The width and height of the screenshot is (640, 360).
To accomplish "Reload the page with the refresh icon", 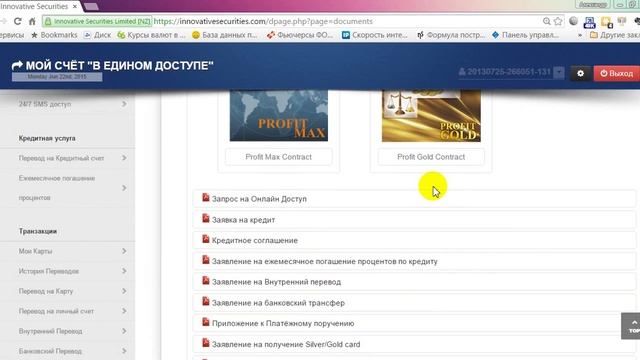I will click(x=18, y=21).
